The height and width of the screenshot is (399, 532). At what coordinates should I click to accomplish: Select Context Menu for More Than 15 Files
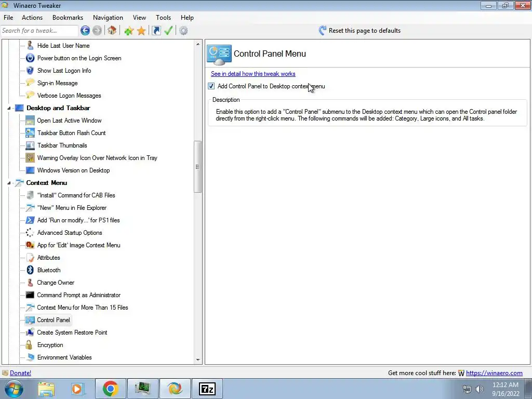[x=83, y=308]
